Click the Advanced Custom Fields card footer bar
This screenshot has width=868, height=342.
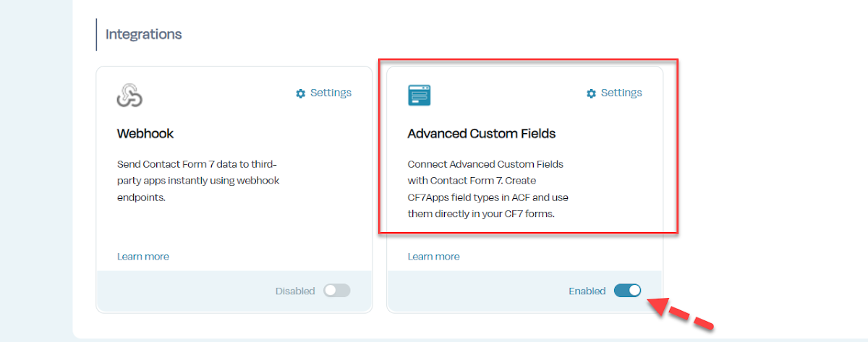pos(477,291)
